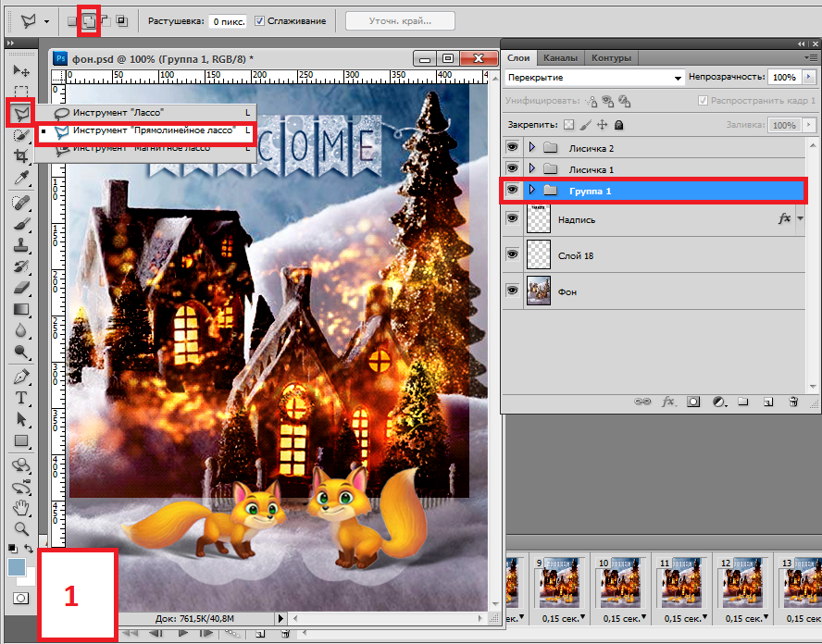
Task: Select the Crop tool in the toolbox
Action: coord(20,156)
